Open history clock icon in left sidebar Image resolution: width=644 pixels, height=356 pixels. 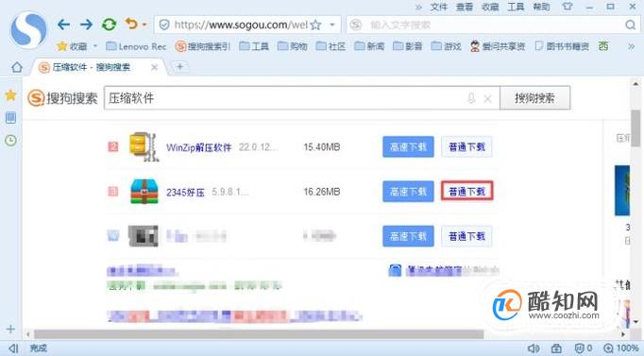10,141
